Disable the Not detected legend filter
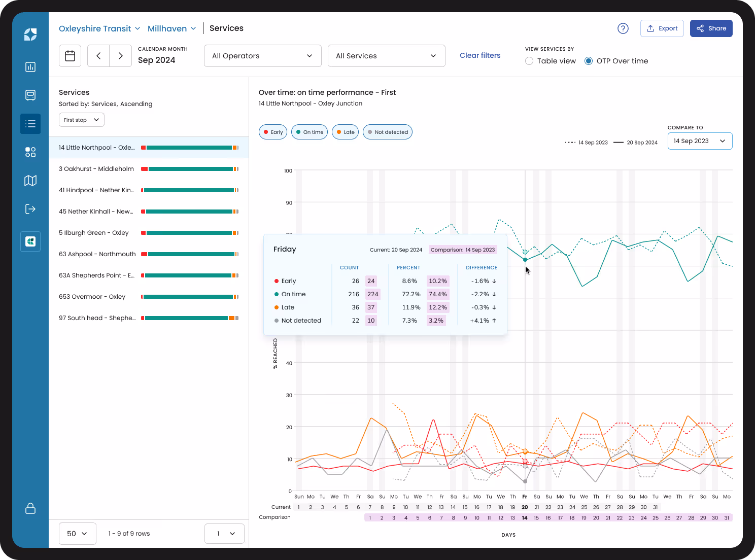The height and width of the screenshot is (560, 755). click(x=387, y=132)
